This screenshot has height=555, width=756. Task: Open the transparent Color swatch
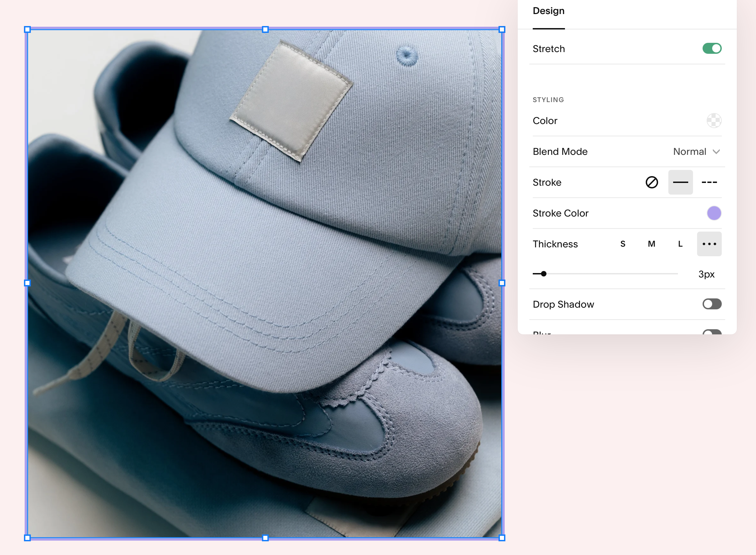(714, 121)
